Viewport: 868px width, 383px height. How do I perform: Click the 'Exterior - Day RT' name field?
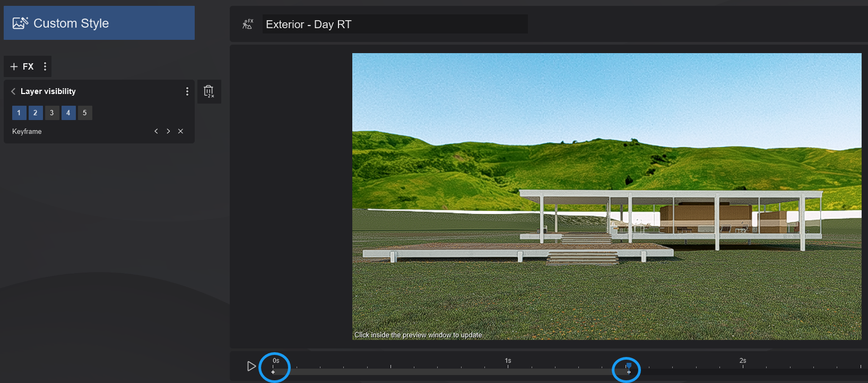tap(395, 24)
